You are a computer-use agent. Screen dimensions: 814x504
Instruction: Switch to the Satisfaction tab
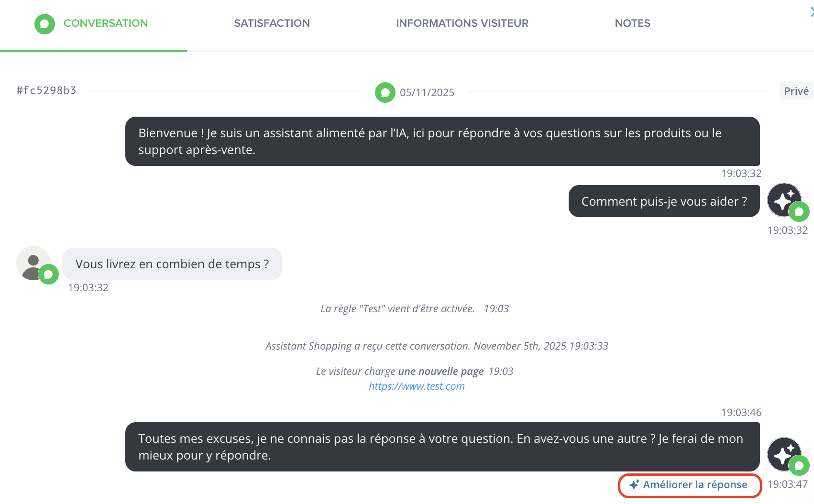tap(272, 23)
